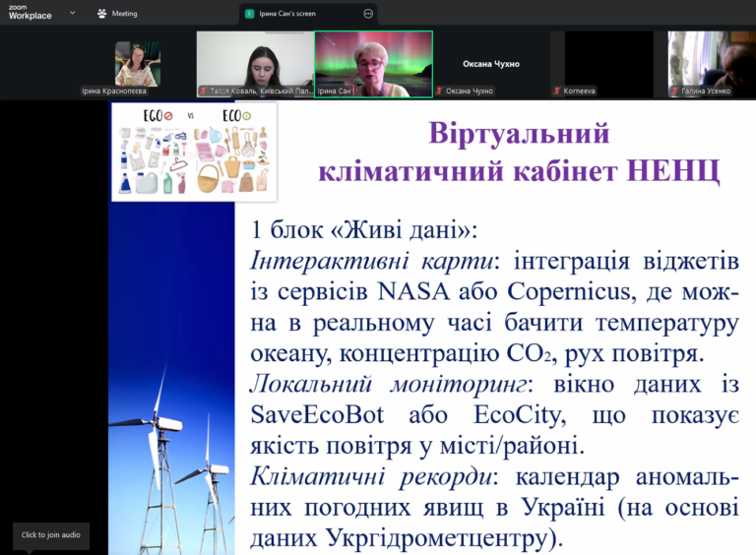Select Галина Усенко's video thumbnail
This screenshot has width=756, height=555.
point(712,64)
